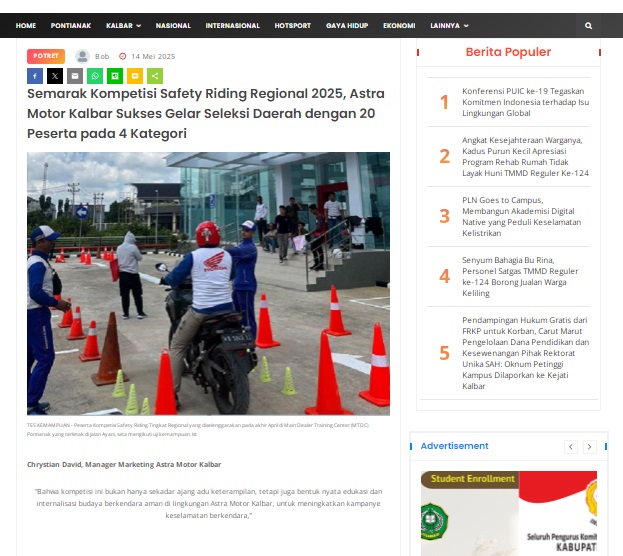
Task: Click the safety riding article photo
Action: click(208, 284)
